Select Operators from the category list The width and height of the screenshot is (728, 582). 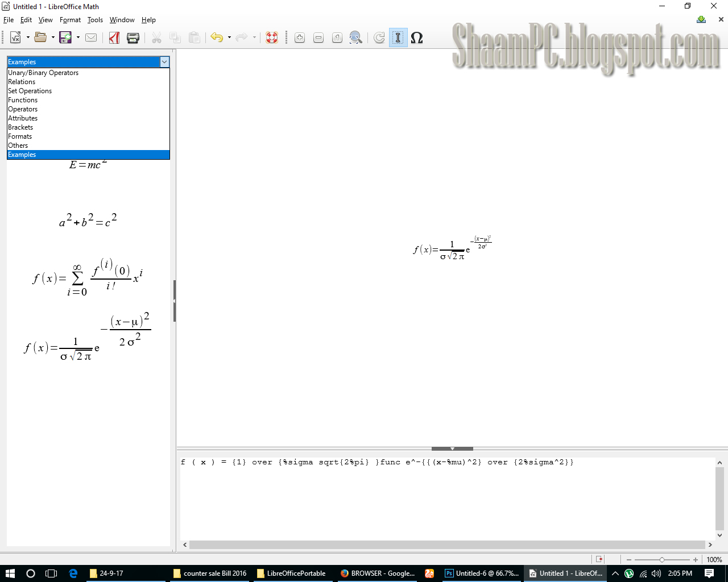click(x=88, y=109)
